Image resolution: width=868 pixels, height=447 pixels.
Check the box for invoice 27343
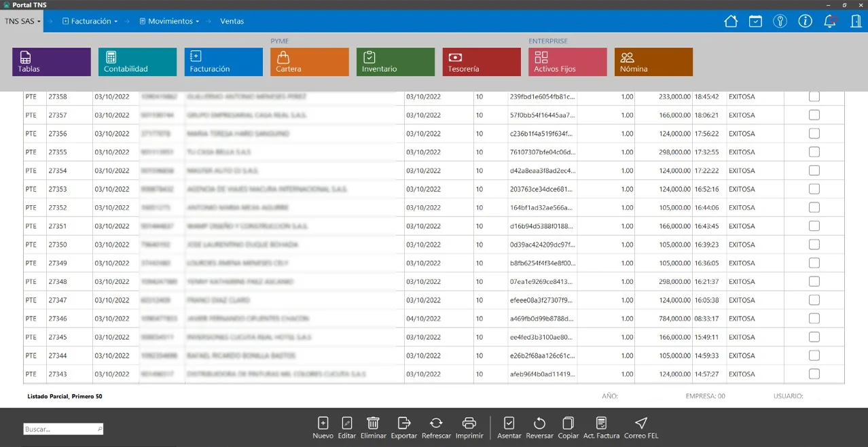pos(814,374)
